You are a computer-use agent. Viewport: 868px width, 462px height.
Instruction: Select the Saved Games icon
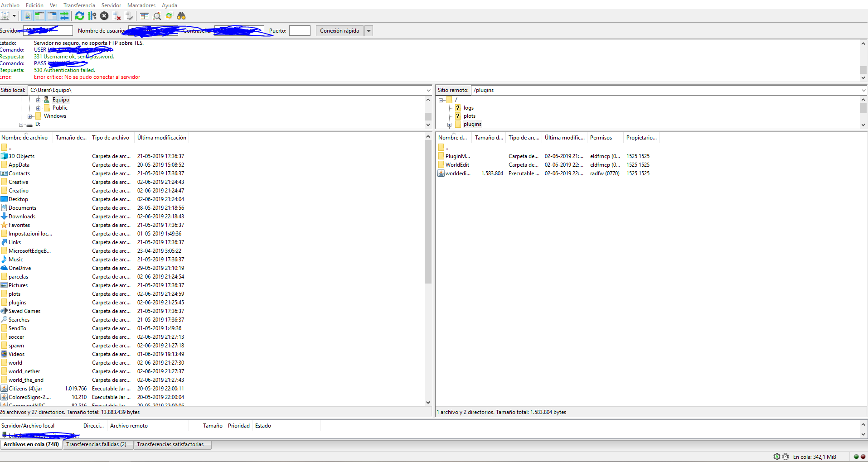click(x=4, y=311)
